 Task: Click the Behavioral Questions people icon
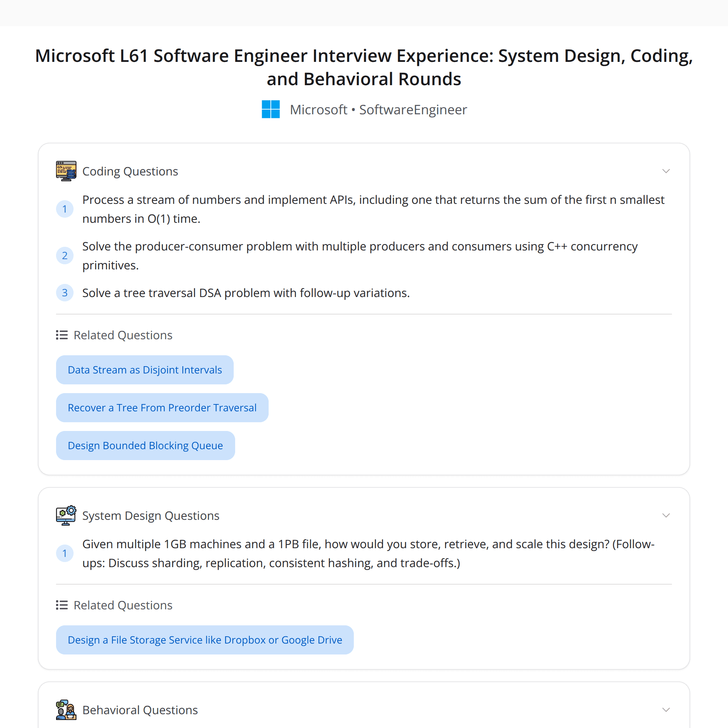click(x=66, y=710)
